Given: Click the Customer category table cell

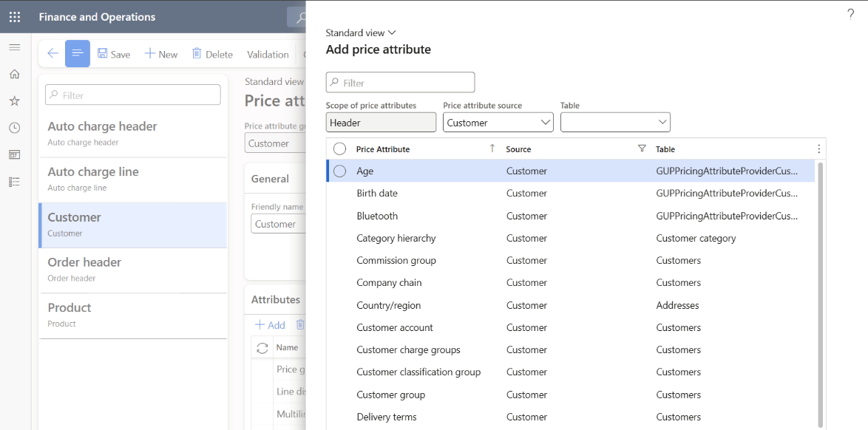Looking at the screenshot, I should pyautogui.click(x=696, y=238).
